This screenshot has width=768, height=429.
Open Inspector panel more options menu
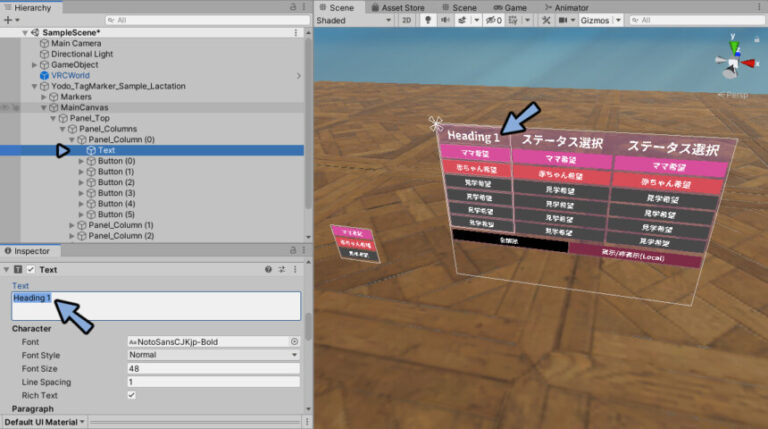(304, 250)
